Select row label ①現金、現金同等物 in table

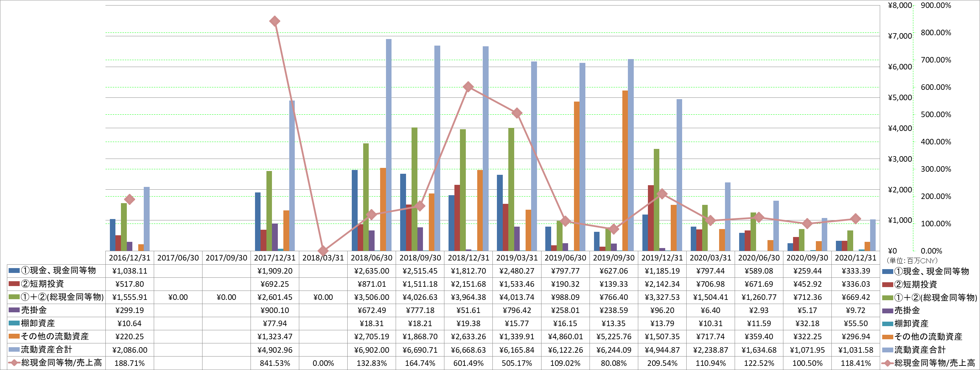[x=58, y=271]
